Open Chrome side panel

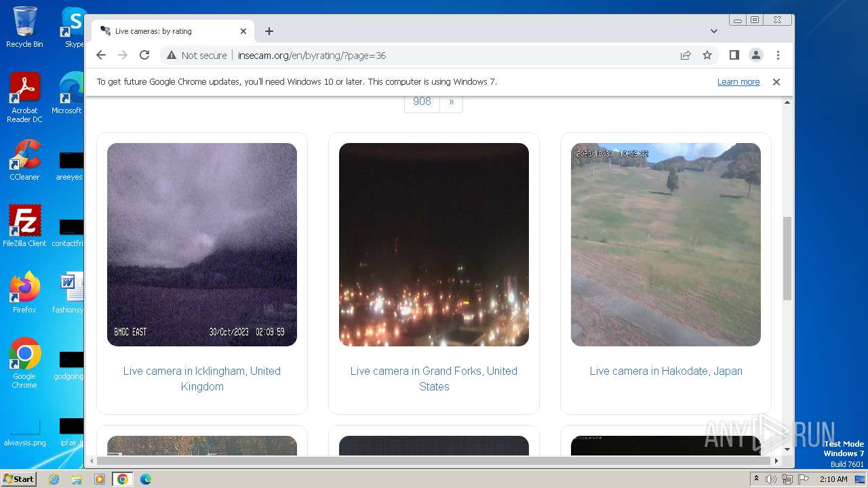tap(734, 56)
